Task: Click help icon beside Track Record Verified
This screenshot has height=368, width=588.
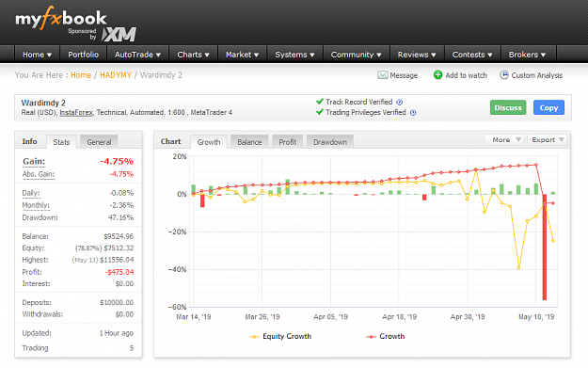Action: coord(400,102)
